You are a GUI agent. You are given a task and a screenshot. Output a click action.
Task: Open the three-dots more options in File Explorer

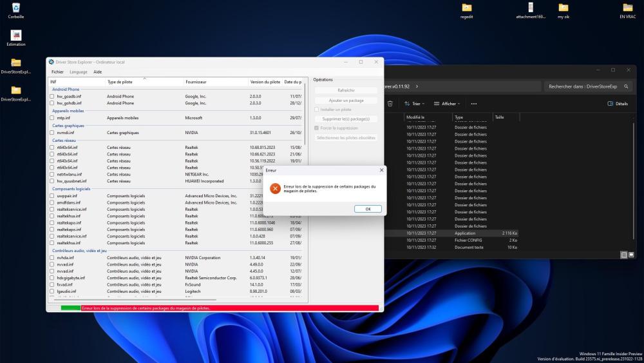click(x=474, y=103)
